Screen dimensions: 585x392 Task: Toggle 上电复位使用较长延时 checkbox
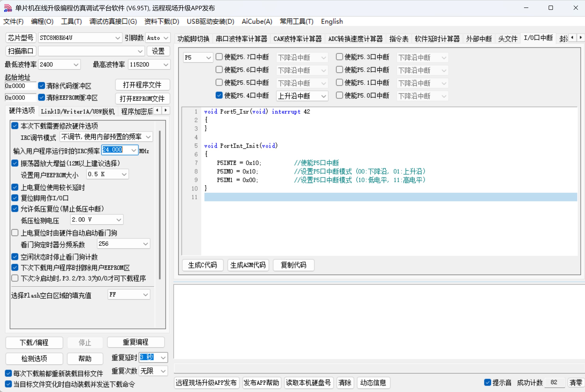click(15, 187)
